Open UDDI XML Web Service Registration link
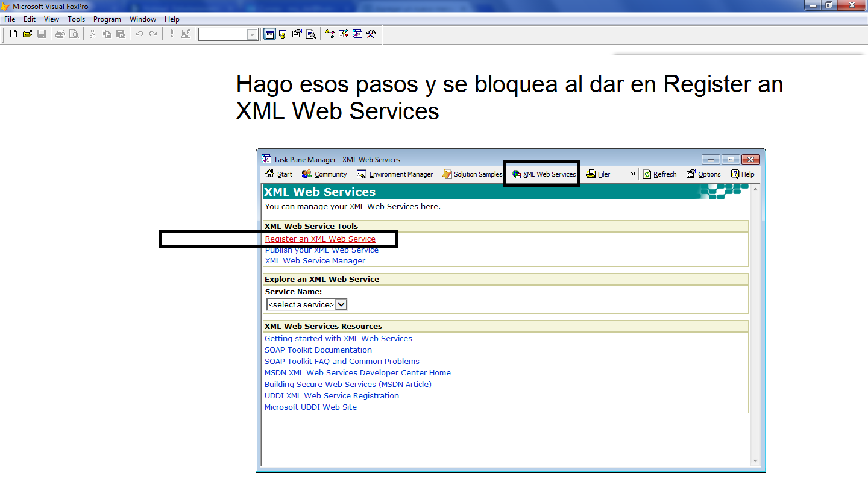868x493 pixels. 332,396
